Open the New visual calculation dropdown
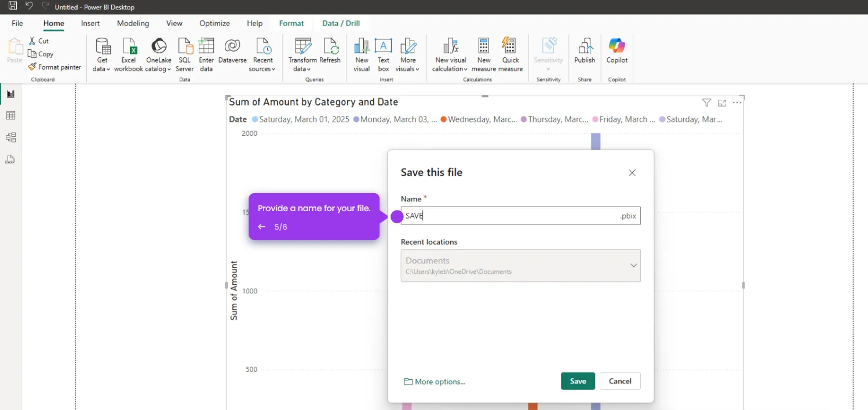868x410 pixels. 450,55
